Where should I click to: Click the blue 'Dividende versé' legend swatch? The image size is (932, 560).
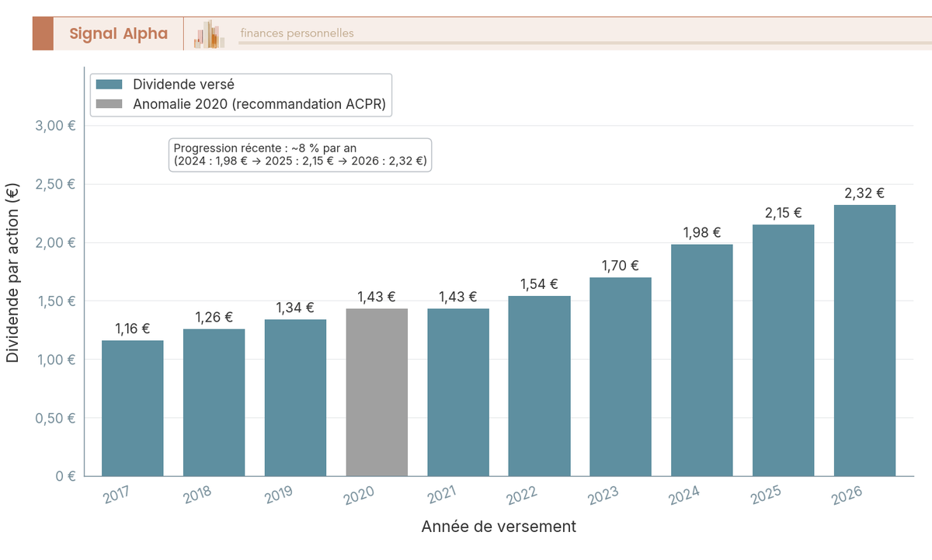pos(109,84)
